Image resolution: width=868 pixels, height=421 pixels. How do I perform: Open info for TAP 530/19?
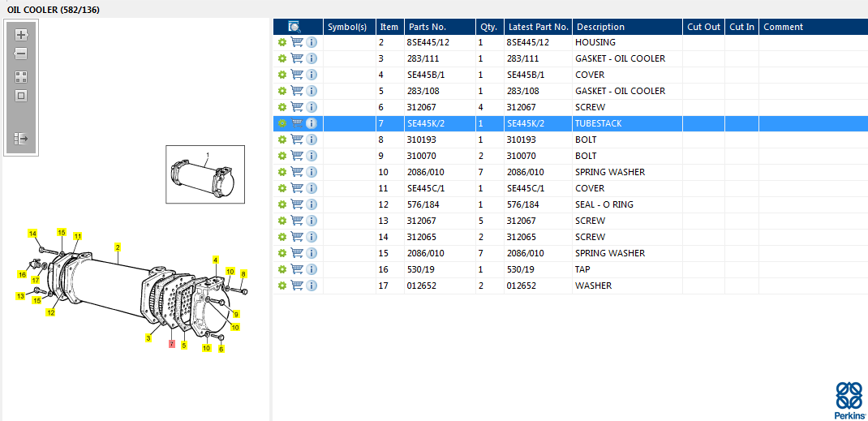click(x=312, y=269)
